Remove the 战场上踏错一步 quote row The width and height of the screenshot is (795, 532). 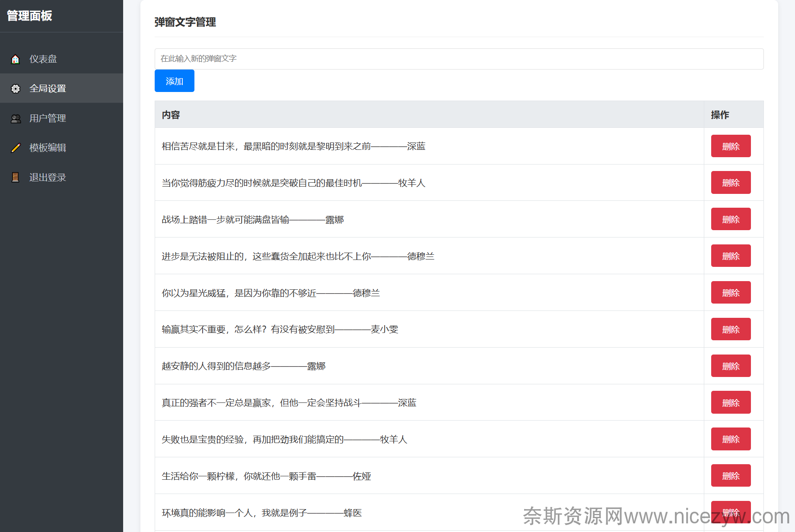pyautogui.click(x=731, y=219)
